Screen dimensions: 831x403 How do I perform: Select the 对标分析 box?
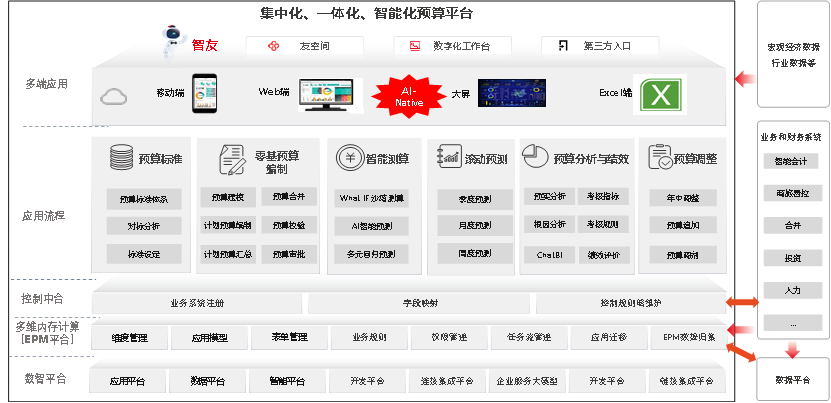(144, 226)
